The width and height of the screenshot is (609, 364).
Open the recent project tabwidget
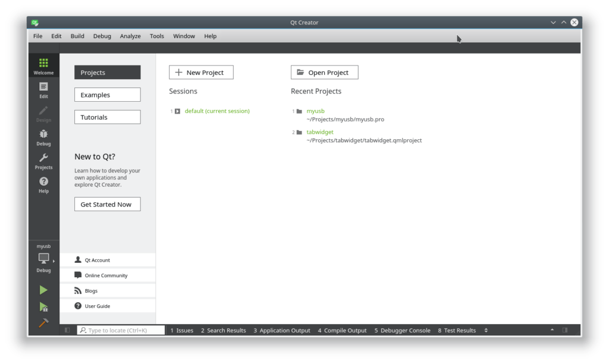(x=319, y=132)
